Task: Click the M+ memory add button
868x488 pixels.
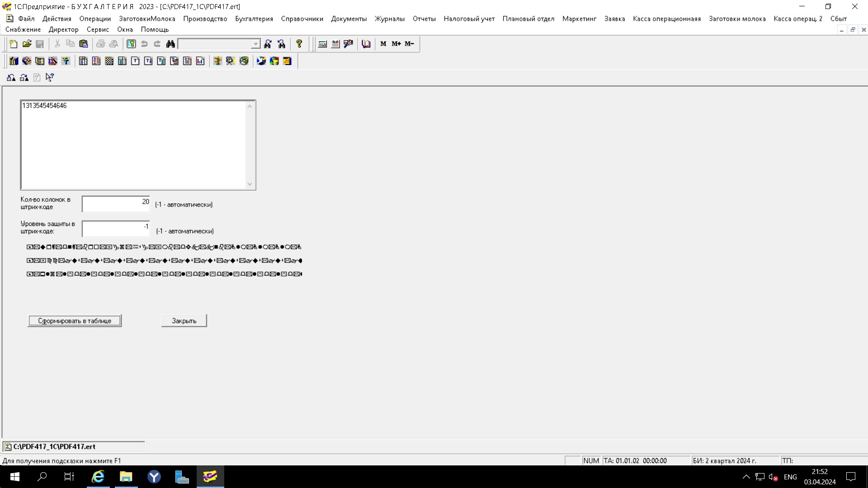Action: (x=396, y=44)
